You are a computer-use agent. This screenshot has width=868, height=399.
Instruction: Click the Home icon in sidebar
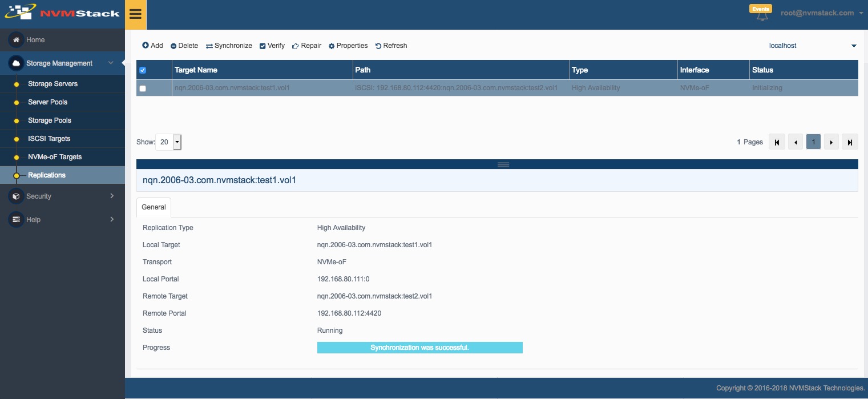coord(16,40)
